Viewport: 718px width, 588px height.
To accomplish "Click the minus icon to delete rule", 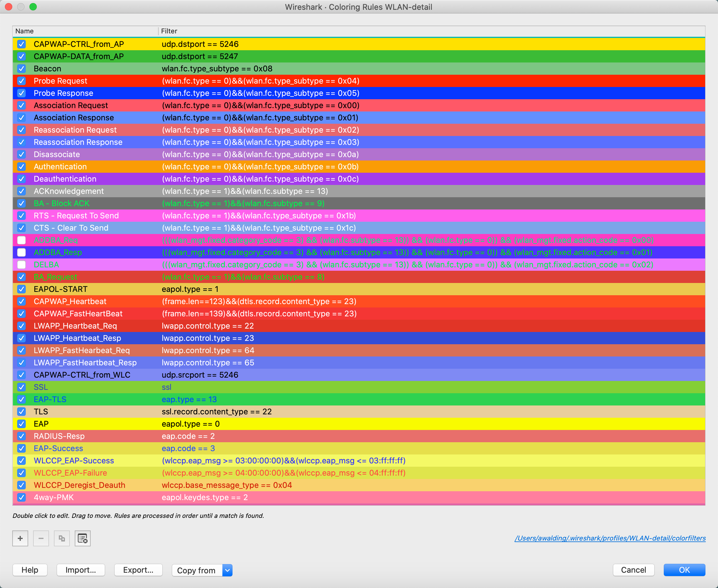I will pos(41,538).
